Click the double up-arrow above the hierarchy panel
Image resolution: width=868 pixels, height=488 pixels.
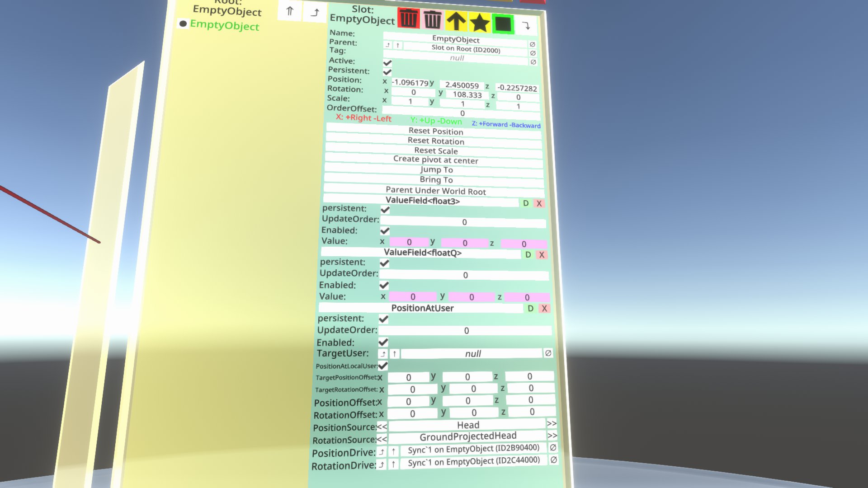pyautogui.click(x=290, y=11)
